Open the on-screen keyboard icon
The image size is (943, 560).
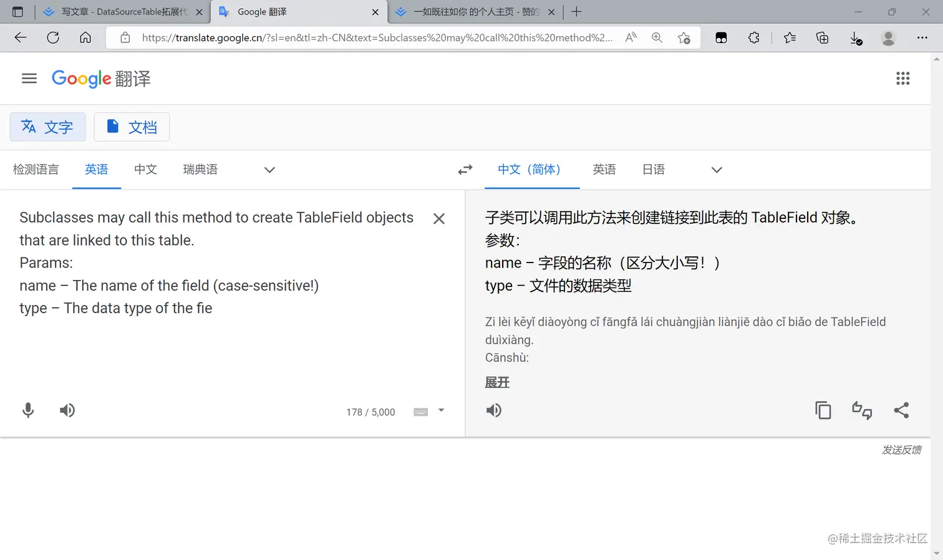tap(421, 412)
